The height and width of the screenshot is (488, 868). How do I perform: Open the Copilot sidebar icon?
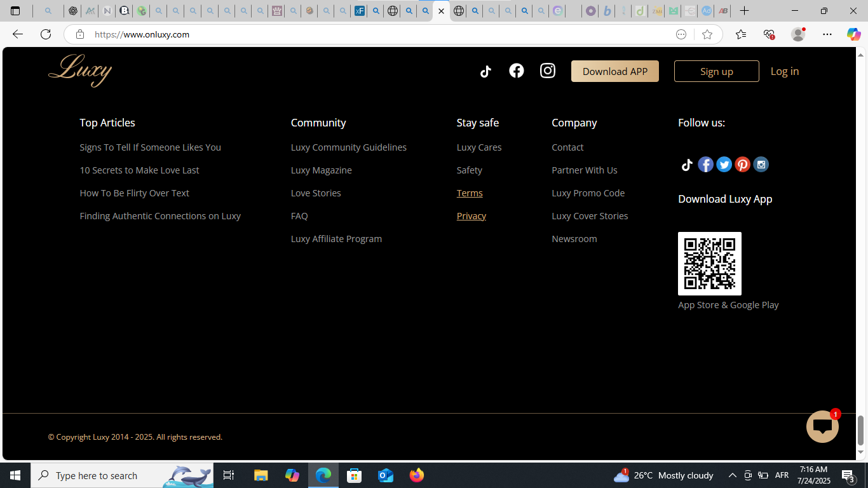[x=853, y=34]
